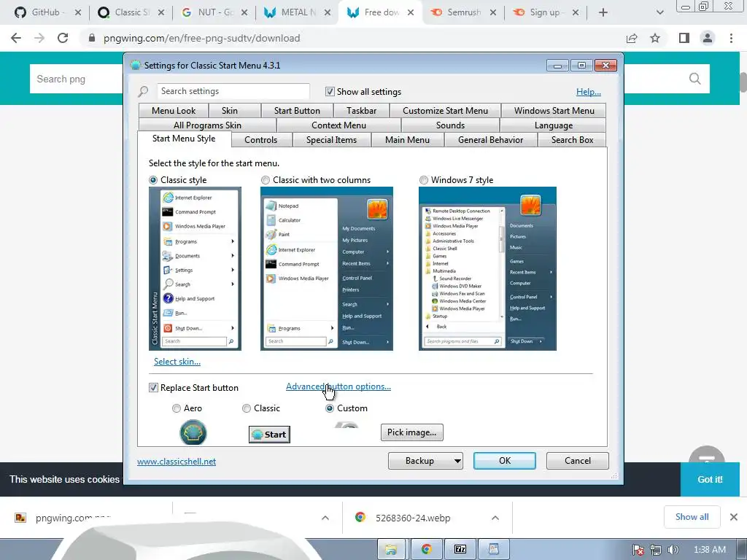Open the Customize Start Menu tab
Screen dimensions: 747x560
(x=445, y=111)
